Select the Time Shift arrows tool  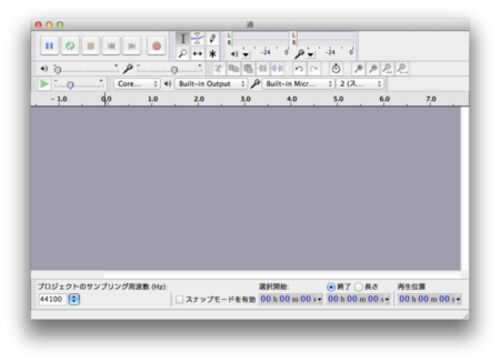(198, 53)
